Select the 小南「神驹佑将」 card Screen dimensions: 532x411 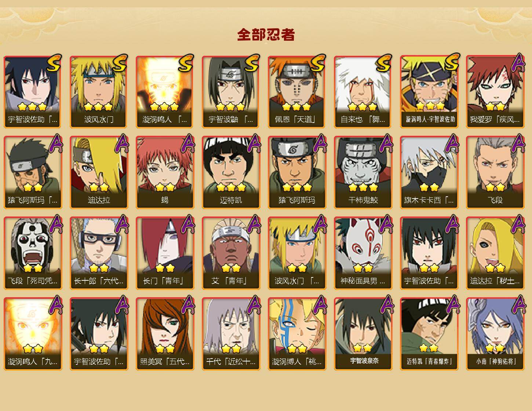point(495,334)
